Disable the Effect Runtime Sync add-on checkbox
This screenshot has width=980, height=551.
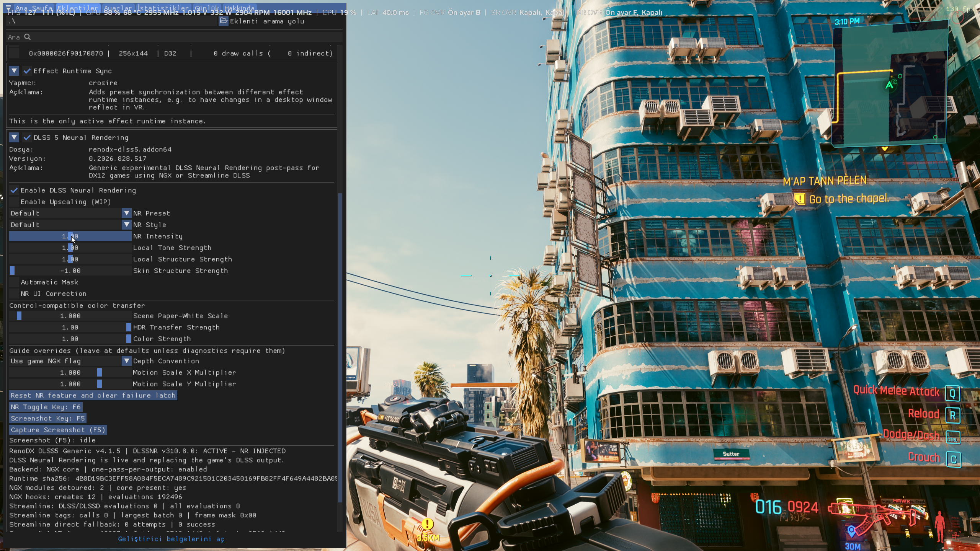(x=27, y=71)
